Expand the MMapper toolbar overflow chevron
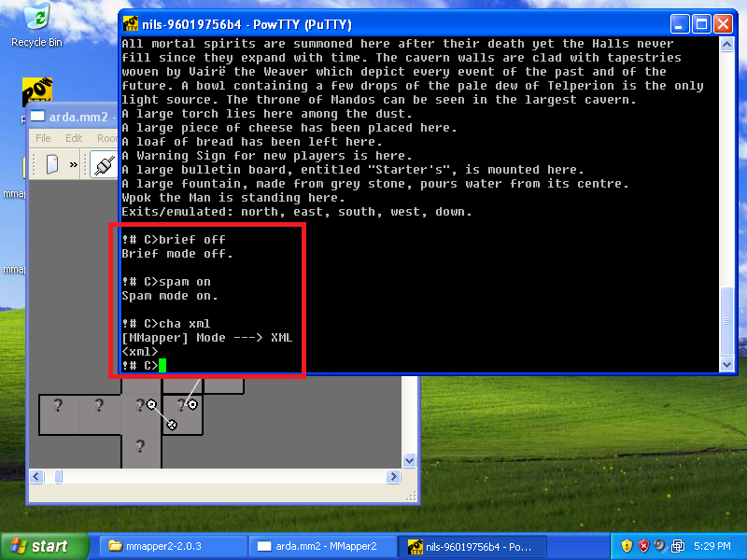Viewport: 747px width, 560px height. (73, 165)
